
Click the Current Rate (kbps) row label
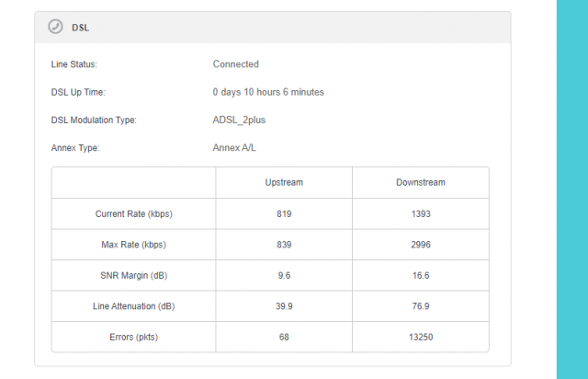134,213
